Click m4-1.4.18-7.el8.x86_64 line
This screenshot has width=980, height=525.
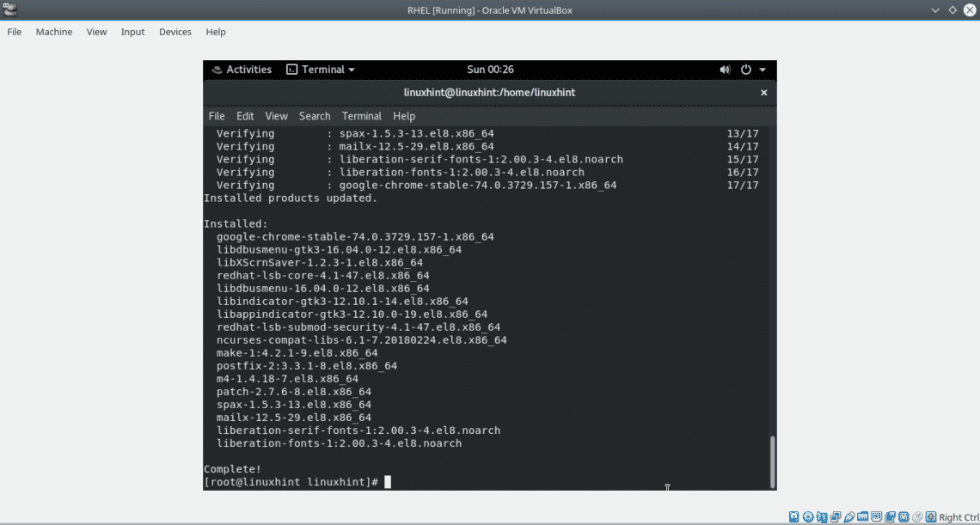point(287,379)
